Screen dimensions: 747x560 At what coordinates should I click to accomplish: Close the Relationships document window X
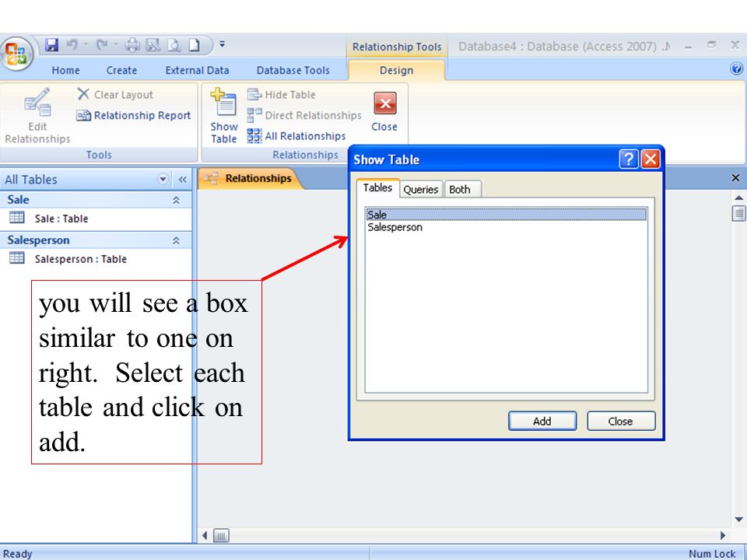(x=735, y=177)
